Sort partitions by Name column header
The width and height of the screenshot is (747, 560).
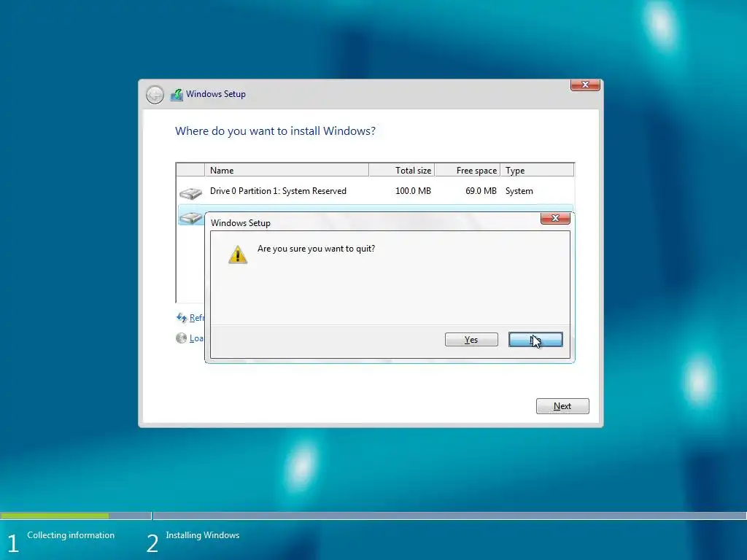(286, 170)
